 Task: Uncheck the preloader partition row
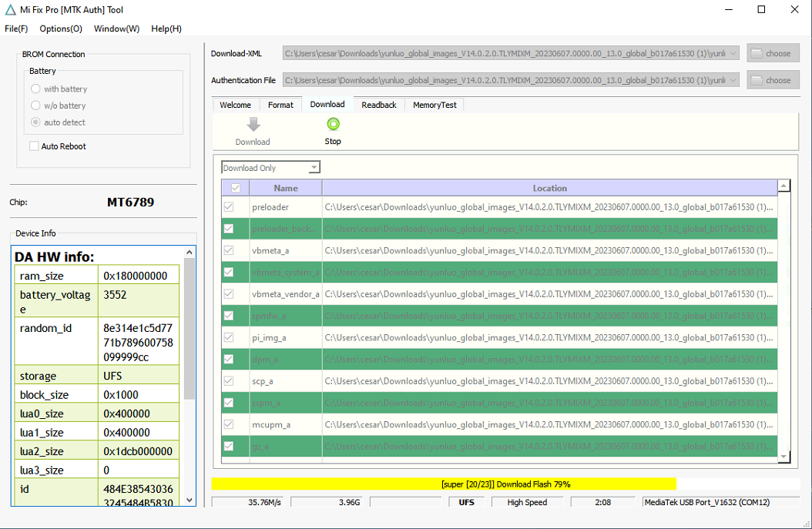click(228, 207)
